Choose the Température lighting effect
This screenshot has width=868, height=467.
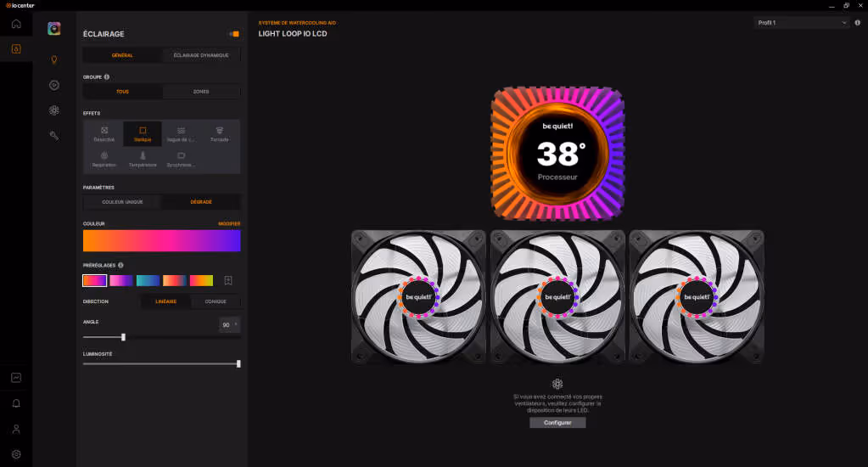coord(143,160)
